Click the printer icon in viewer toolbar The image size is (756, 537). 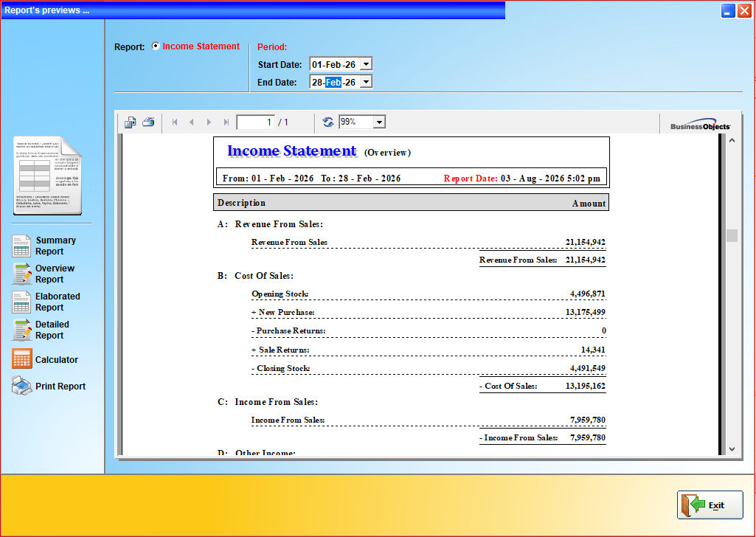(148, 122)
